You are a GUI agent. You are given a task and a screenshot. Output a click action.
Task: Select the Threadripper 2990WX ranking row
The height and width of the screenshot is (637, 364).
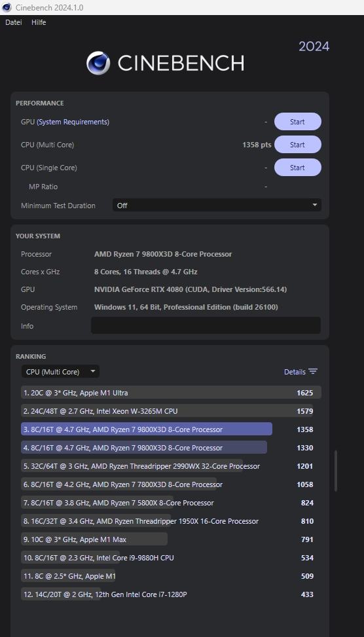click(171, 466)
